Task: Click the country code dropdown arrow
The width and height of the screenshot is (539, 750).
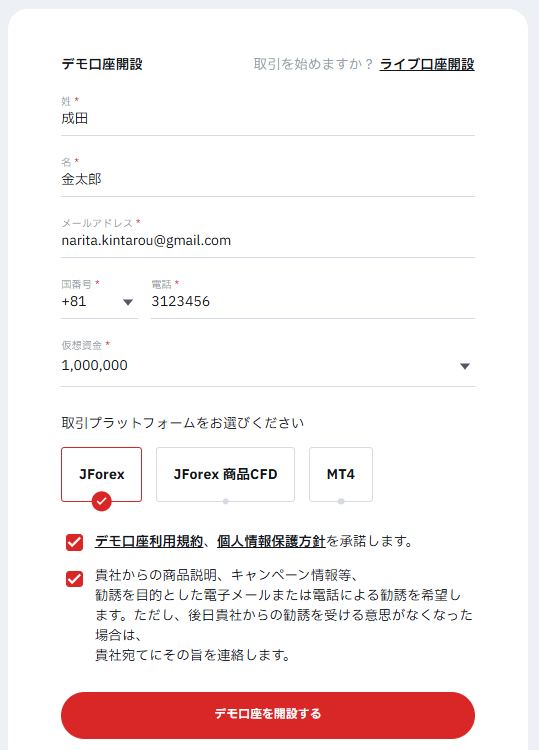Action: coord(128,302)
